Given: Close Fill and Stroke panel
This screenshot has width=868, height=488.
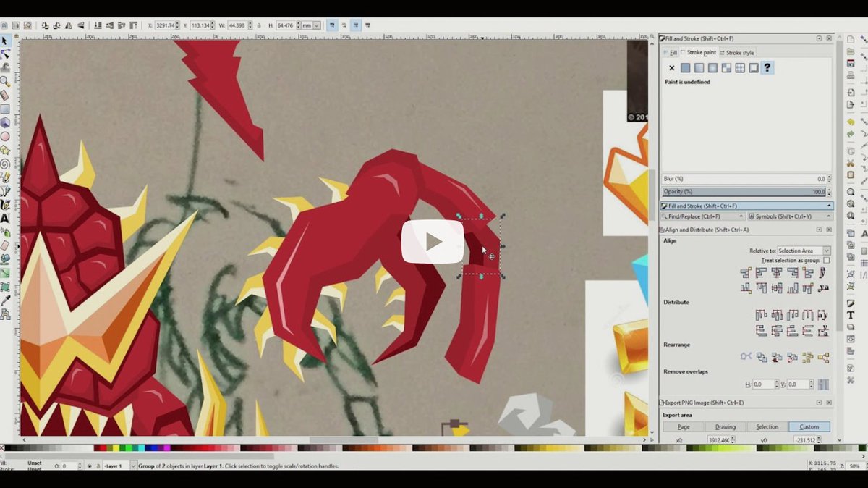Looking at the screenshot, I should [x=829, y=38].
